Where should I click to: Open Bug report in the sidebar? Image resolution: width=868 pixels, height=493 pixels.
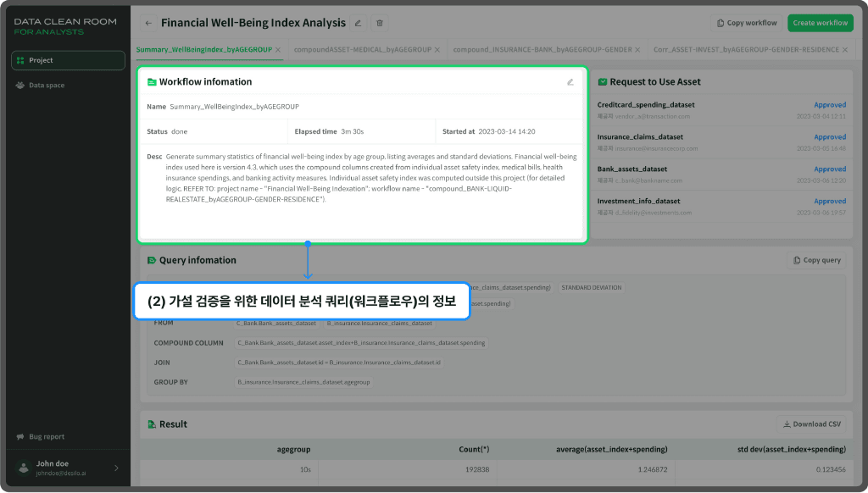47,436
